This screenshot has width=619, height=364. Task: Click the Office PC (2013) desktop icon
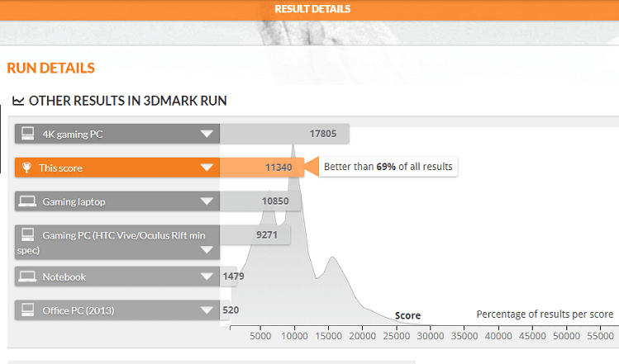[27, 310]
